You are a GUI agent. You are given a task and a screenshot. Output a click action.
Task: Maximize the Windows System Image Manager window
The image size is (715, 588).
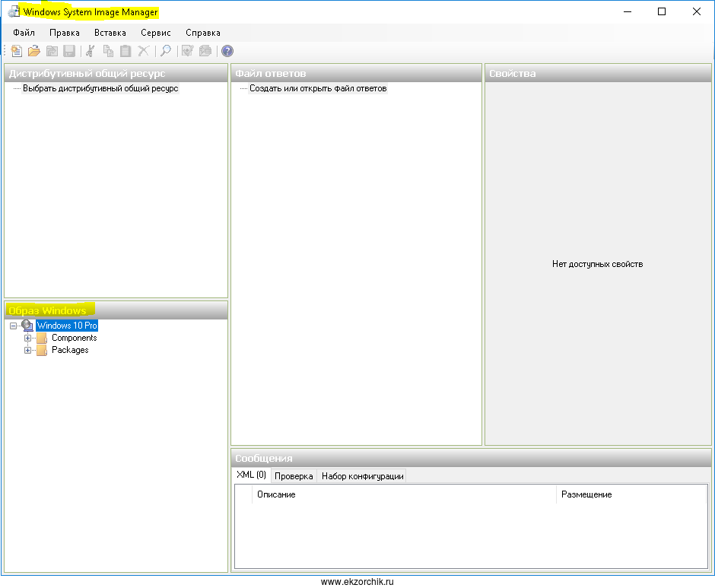tap(662, 12)
